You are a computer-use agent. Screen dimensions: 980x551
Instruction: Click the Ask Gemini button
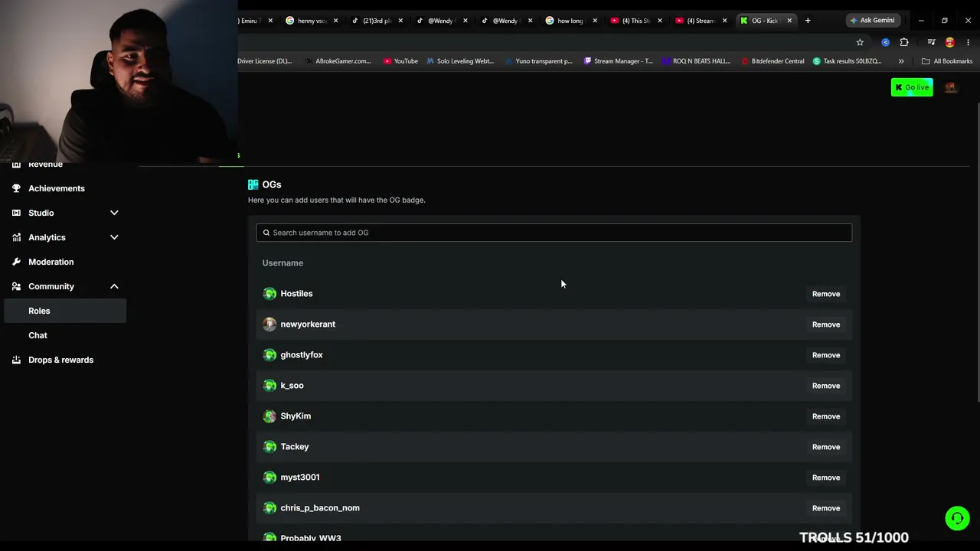[x=872, y=21]
